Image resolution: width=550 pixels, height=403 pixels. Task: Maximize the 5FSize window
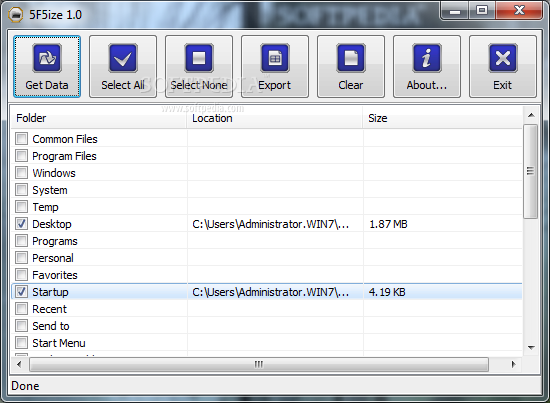pyautogui.click(x=482, y=11)
